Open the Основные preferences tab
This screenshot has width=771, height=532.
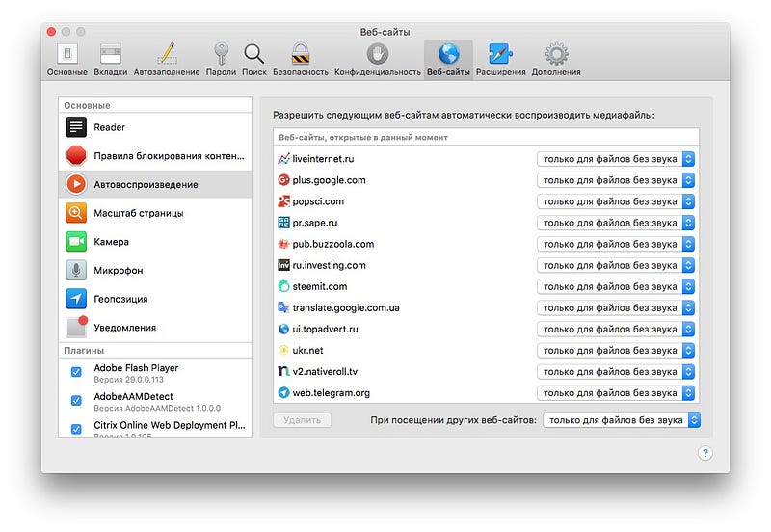[67, 60]
